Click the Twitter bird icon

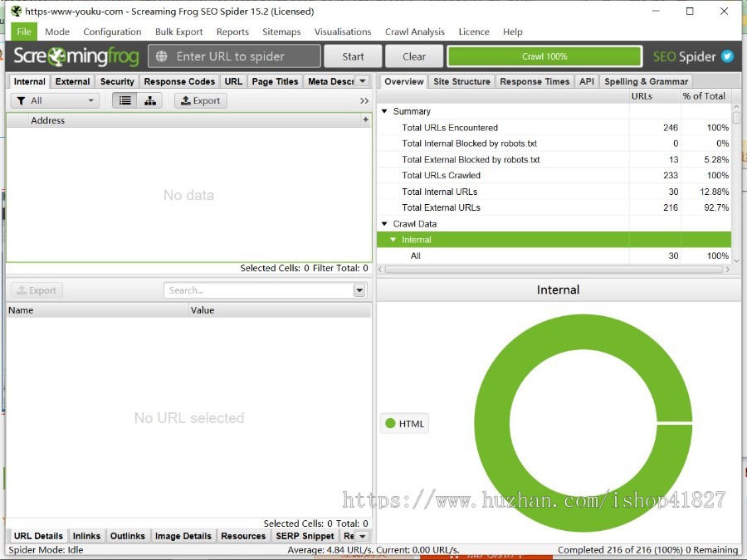727,56
